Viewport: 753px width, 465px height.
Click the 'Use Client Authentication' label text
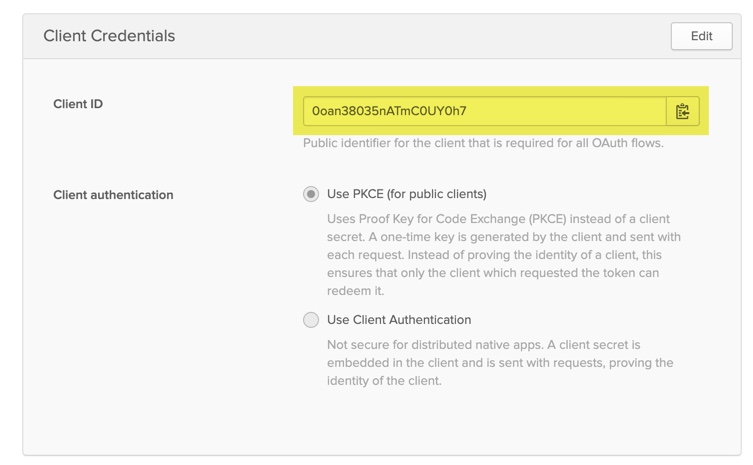click(399, 320)
